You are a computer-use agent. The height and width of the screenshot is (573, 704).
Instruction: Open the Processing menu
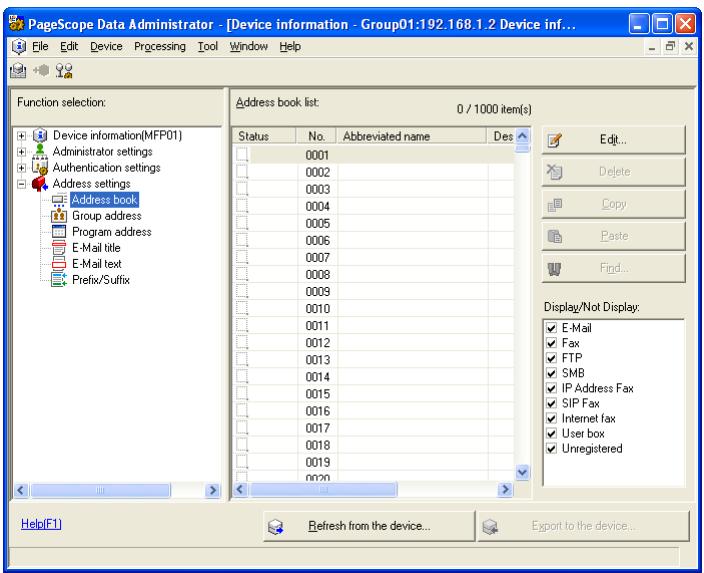(160, 46)
